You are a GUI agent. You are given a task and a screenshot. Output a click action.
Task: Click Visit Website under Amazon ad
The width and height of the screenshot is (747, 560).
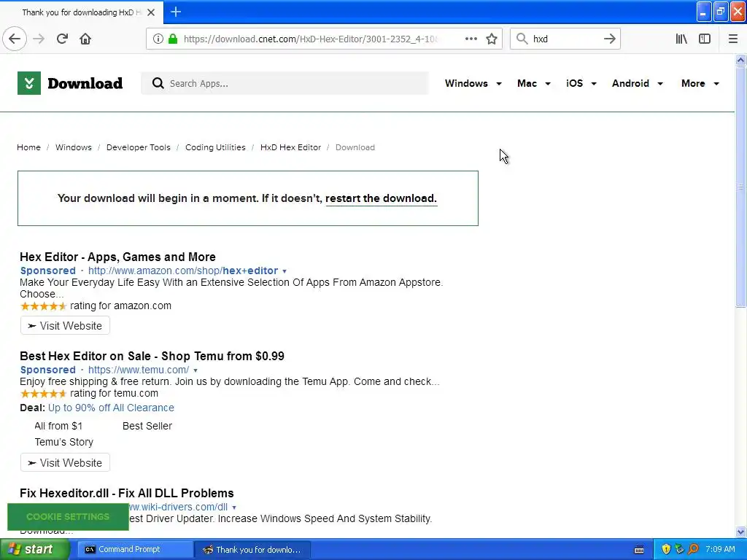(x=65, y=326)
